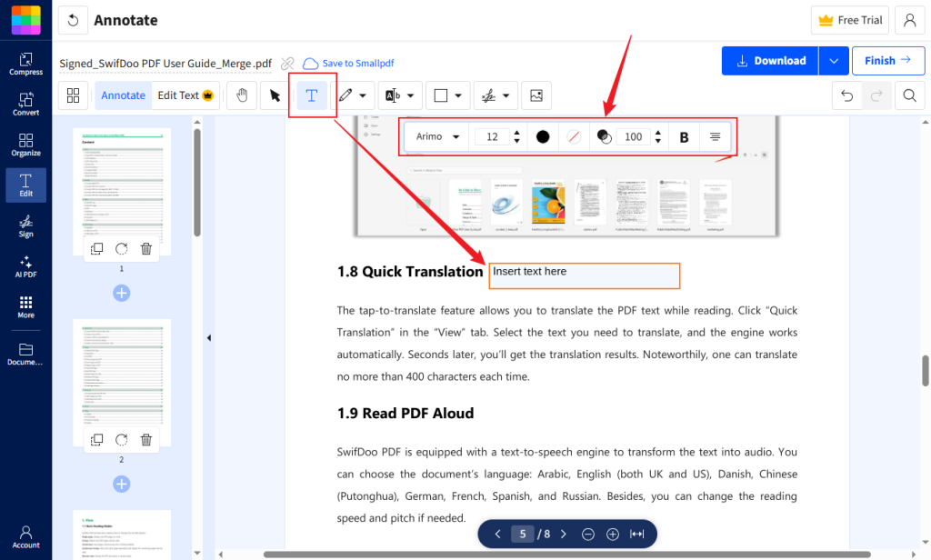Switch to the pointer selection tool
The height and width of the screenshot is (560, 931).
[274, 95]
